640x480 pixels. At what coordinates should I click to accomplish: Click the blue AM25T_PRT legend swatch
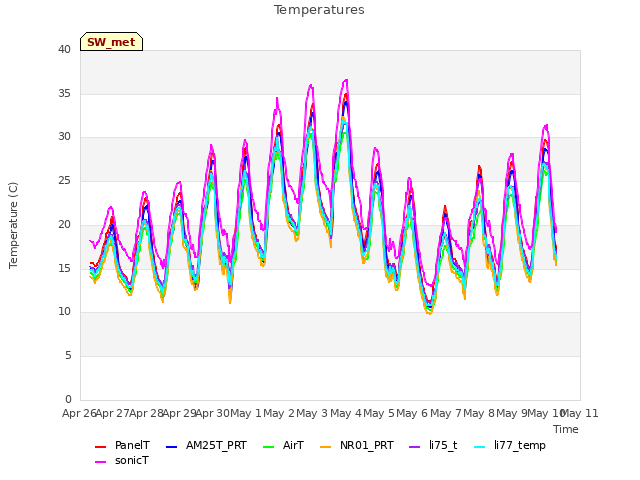(x=172, y=447)
